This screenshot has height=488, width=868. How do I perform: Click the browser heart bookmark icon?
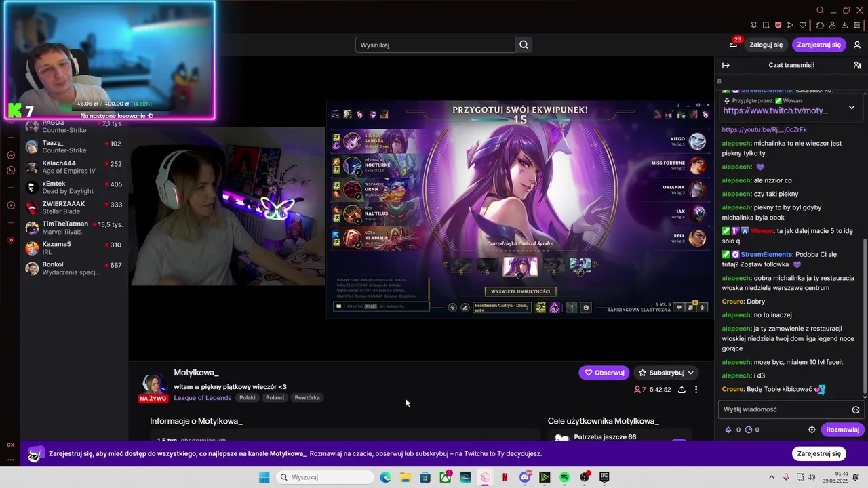coord(803,25)
